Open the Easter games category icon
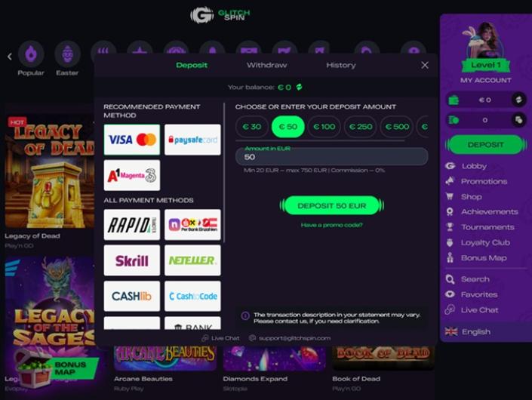The width and height of the screenshot is (532, 400). (67, 54)
